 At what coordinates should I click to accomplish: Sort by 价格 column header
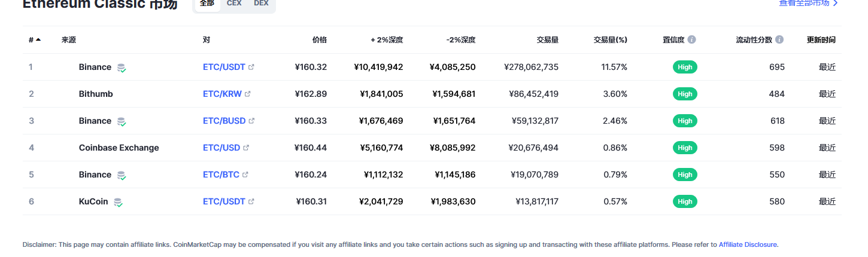pyautogui.click(x=320, y=40)
